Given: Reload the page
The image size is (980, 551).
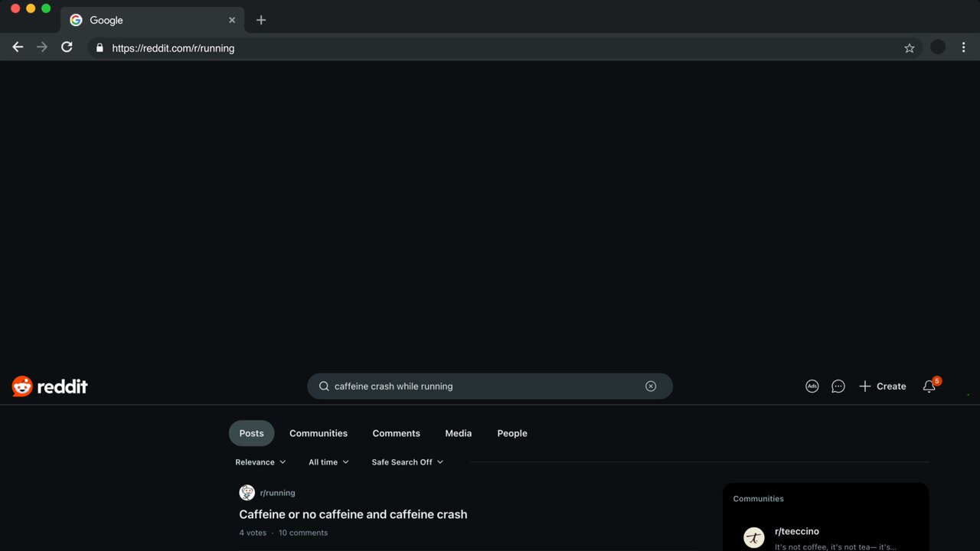Looking at the screenshot, I should coord(67,47).
